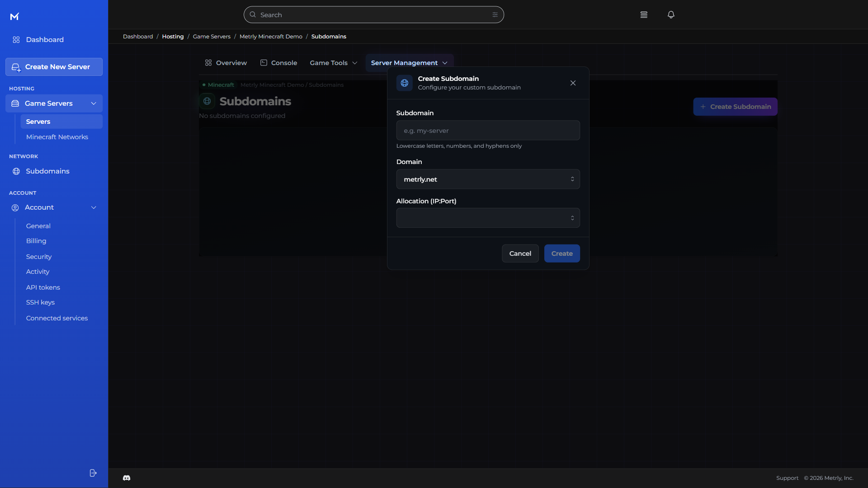Expand Server Management dropdown
This screenshot has width=868, height=488.
[409, 63]
